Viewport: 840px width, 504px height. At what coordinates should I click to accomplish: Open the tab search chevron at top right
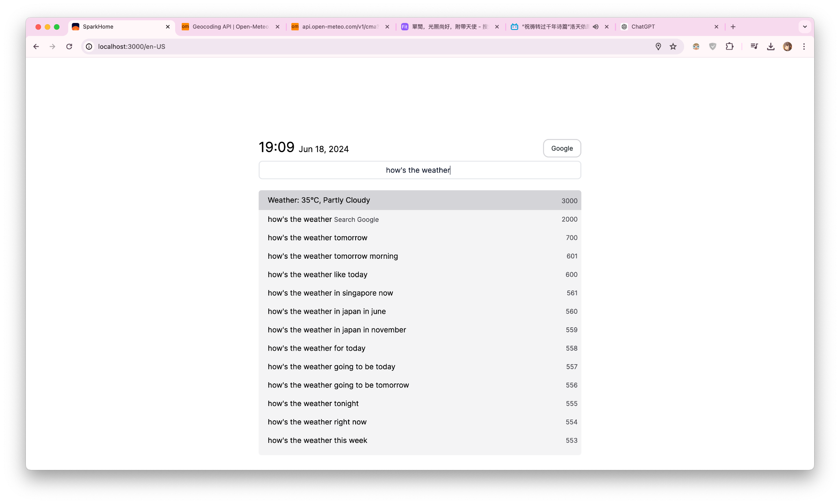[x=804, y=26]
